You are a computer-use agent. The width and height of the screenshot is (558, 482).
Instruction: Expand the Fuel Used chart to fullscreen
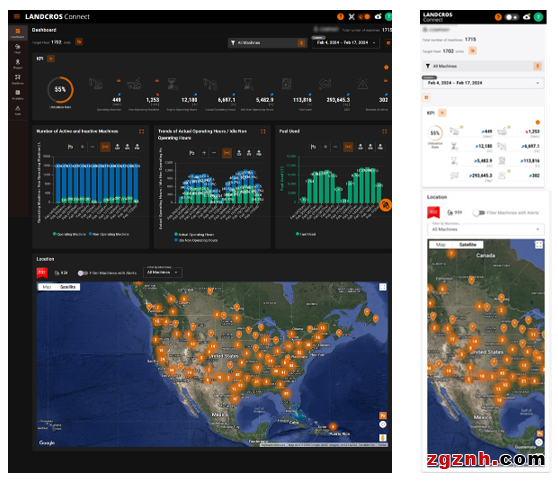click(384, 131)
